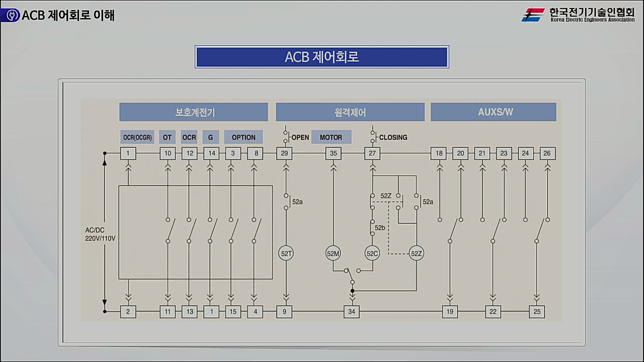Click the CLOSING pushbutton label

393,137
